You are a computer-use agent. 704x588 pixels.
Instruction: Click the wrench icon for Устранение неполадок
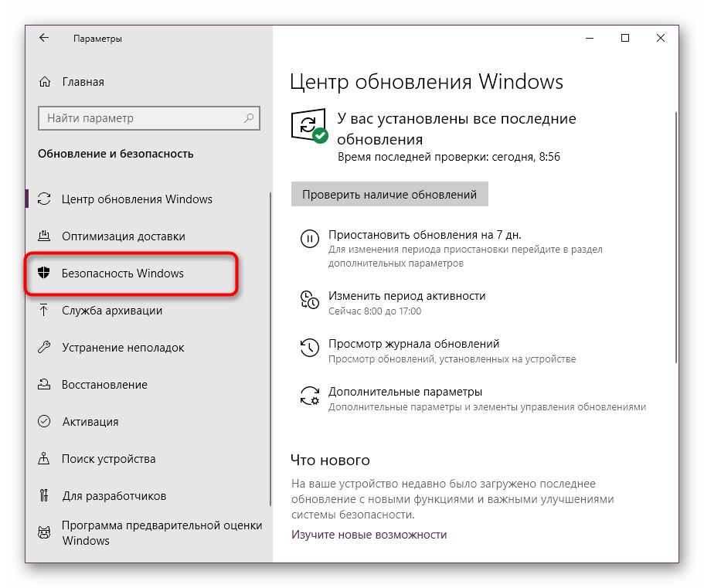click(44, 347)
